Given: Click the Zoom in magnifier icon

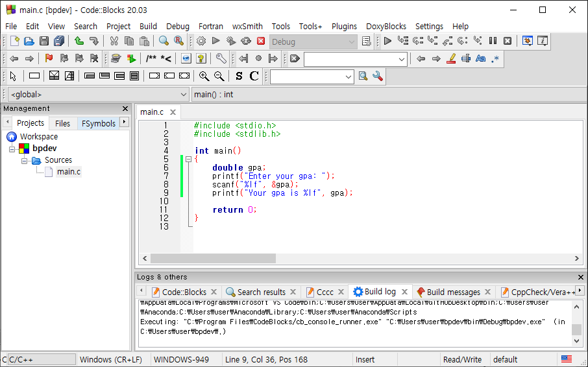Looking at the screenshot, I should (204, 76).
